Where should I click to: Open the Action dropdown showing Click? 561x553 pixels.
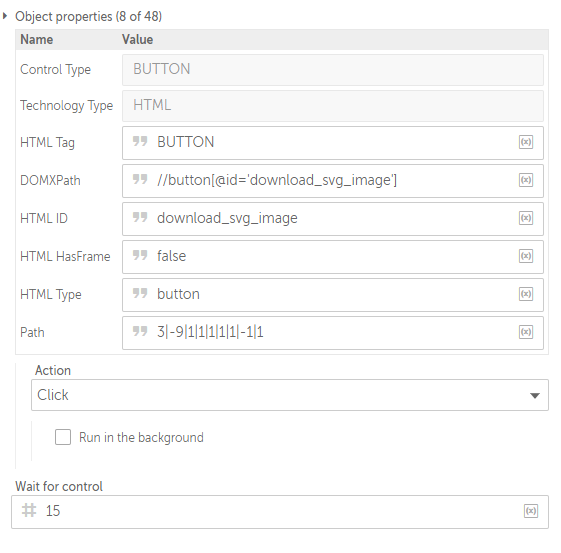coord(289,395)
